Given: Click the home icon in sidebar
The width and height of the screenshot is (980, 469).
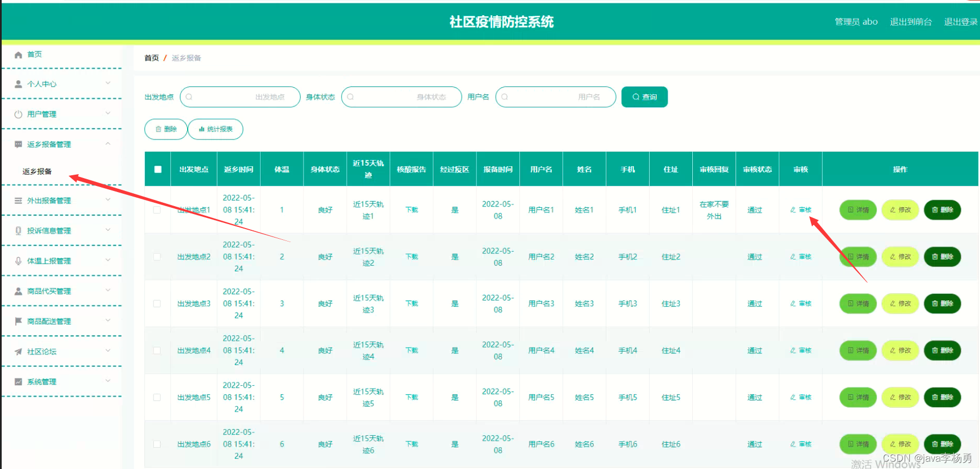Looking at the screenshot, I should (19, 54).
